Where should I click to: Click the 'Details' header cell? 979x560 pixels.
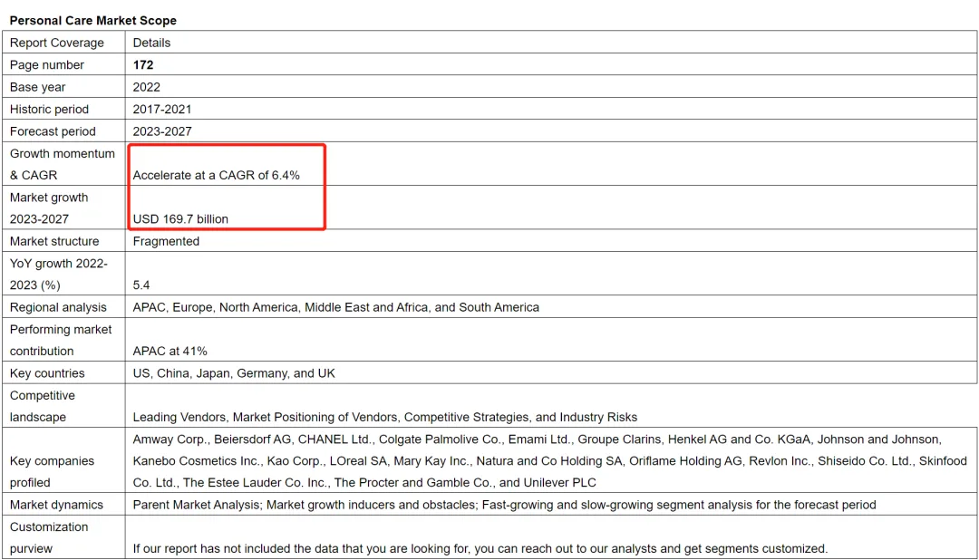coord(151,43)
